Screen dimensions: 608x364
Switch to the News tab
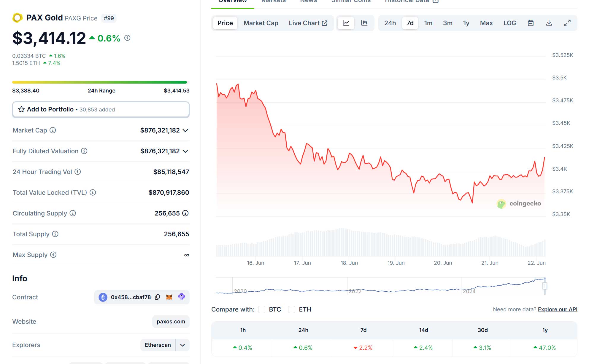pos(309,2)
